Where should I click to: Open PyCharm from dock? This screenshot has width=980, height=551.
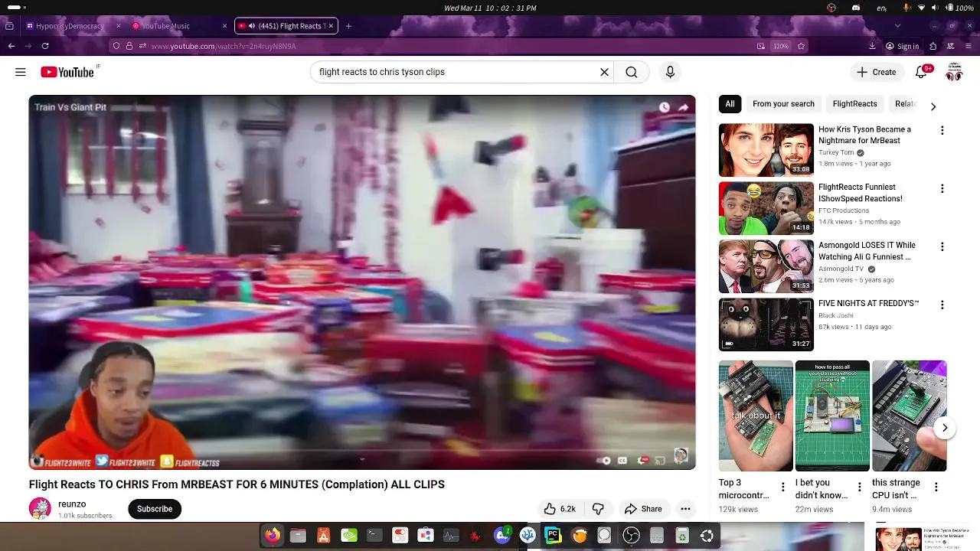[x=553, y=536]
